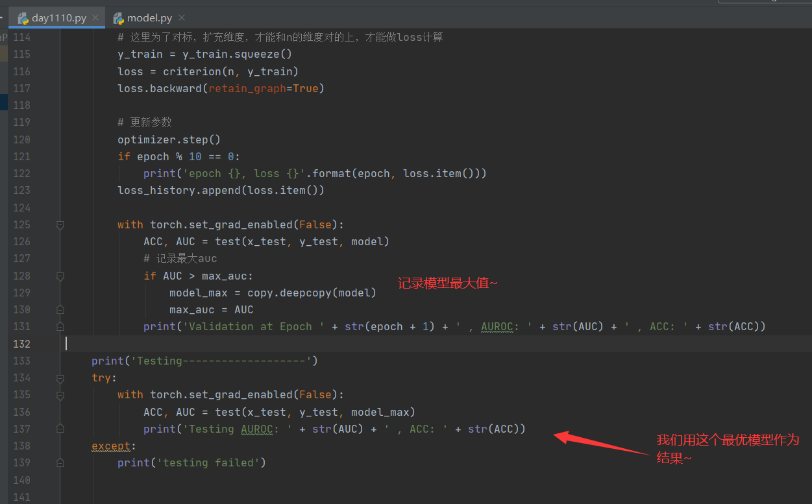
Task: Click the 'except:' keyword on line 138
Action: 114,446
